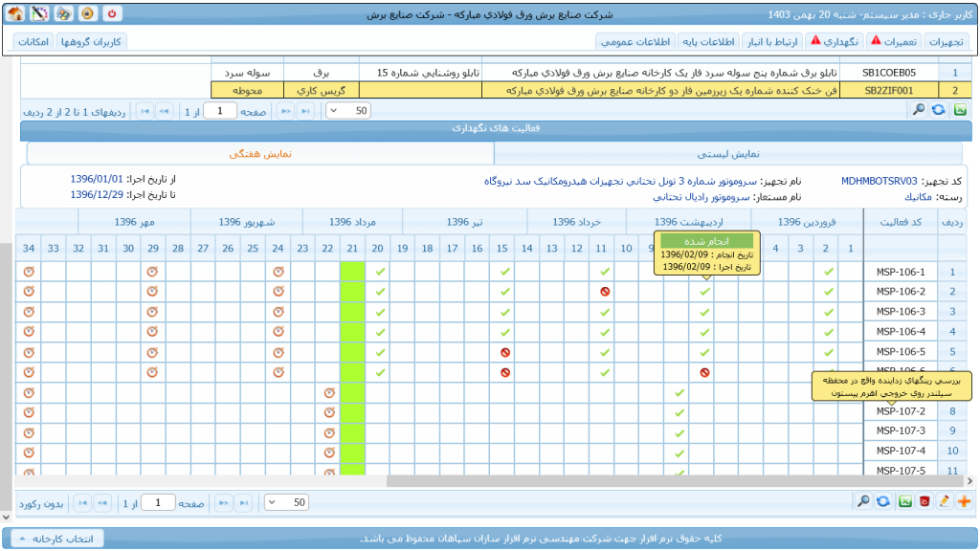
Task: Expand the bottom pager's rows-per-page dropdown
Action: point(285,502)
